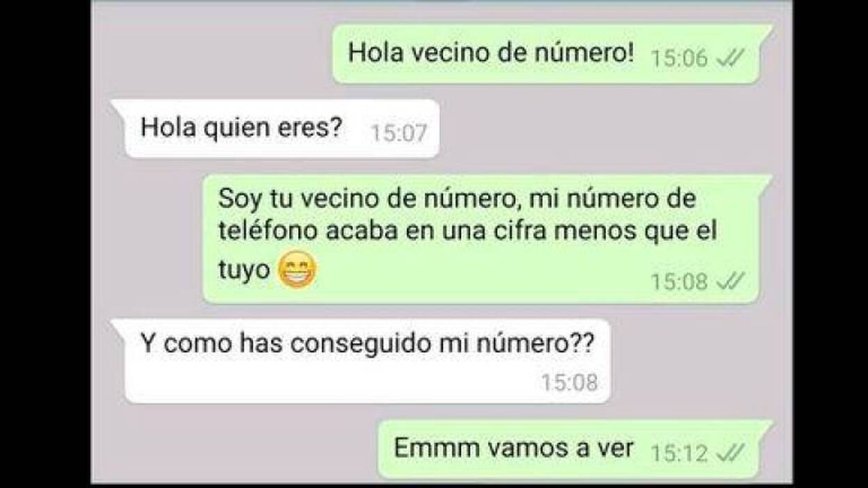
Task: Click the 15:12 timestamp
Action: [679, 454]
